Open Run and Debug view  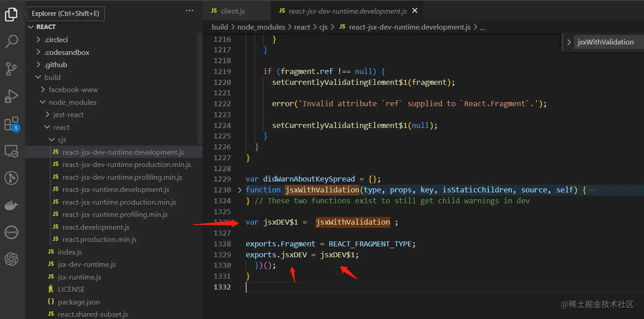pyautogui.click(x=11, y=96)
